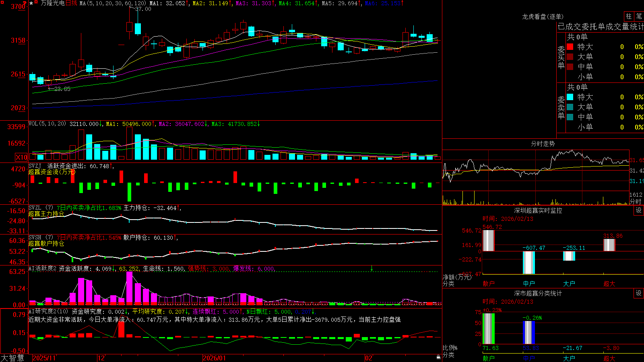Click the lock icon at chart bottom
This screenshot has height=362, width=644.
click(x=438, y=357)
